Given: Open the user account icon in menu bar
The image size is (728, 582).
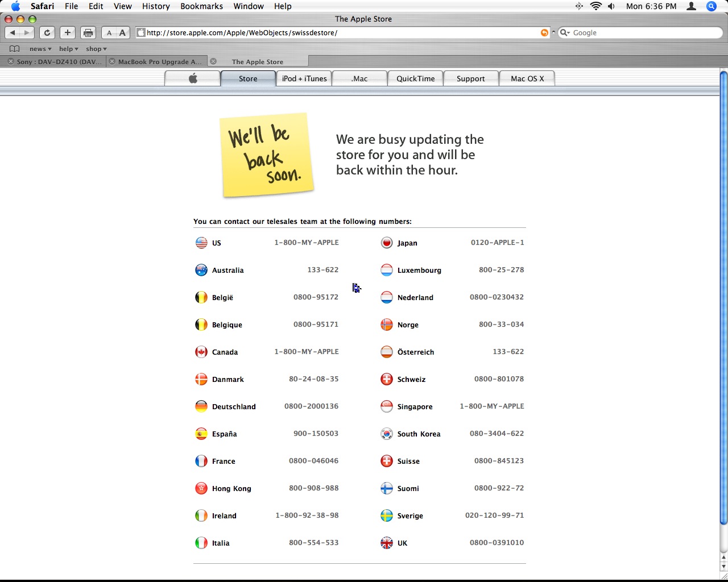Looking at the screenshot, I should pyautogui.click(x=692, y=6).
